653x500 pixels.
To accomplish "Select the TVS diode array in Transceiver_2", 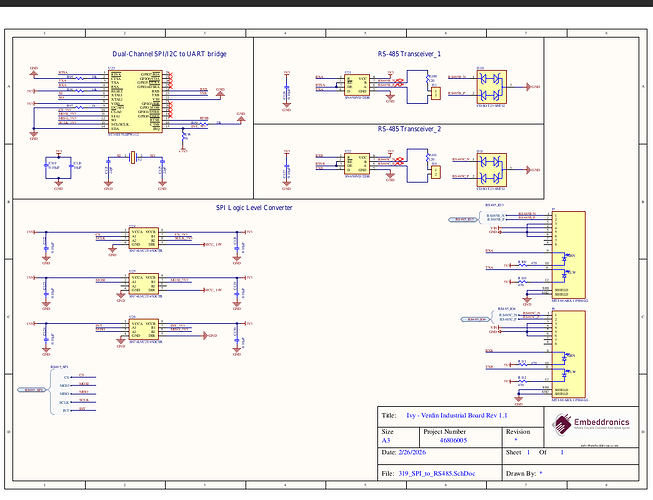I will 491,170.
